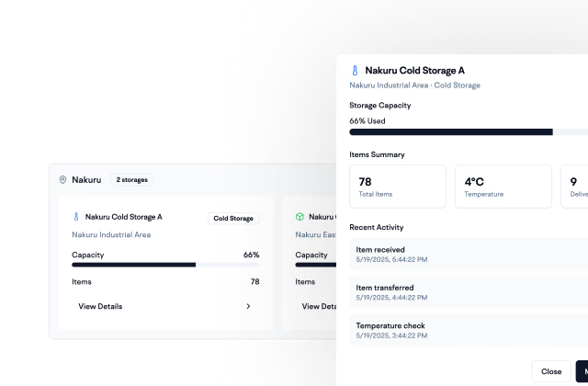Click the chevron arrow beside first View Details
The width and height of the screenshot is (588, 386).
[248, 306]
